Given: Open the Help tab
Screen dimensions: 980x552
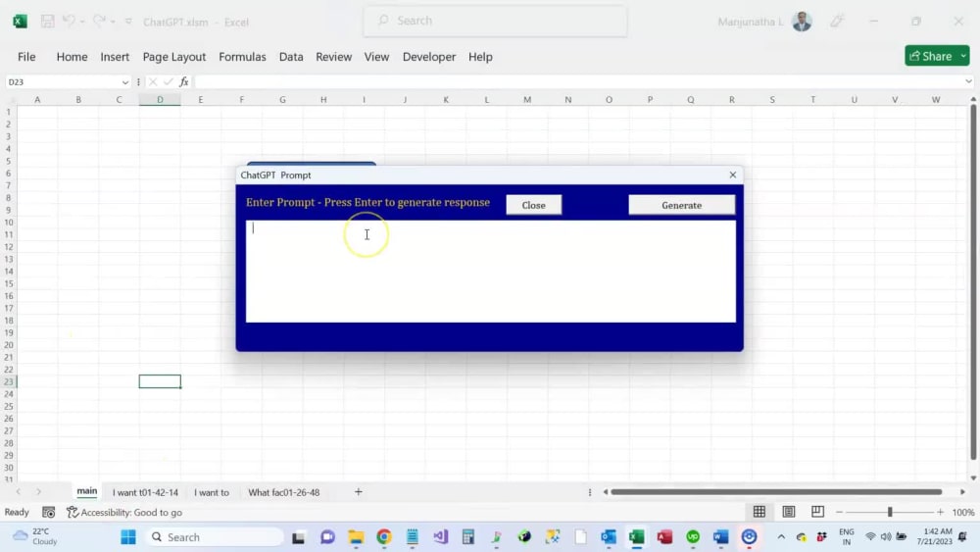Looking at the screenshot, I should tap(480, 57).
